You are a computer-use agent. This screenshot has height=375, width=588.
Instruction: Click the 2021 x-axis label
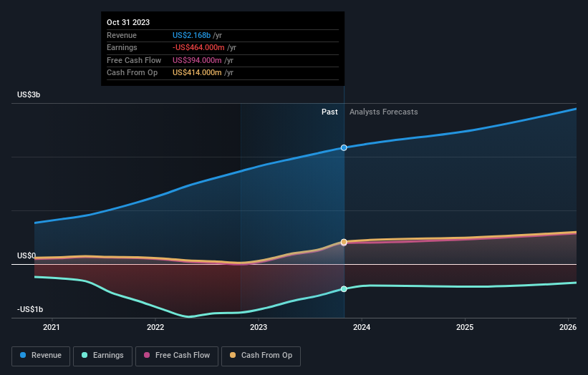[x=52, y=327]
